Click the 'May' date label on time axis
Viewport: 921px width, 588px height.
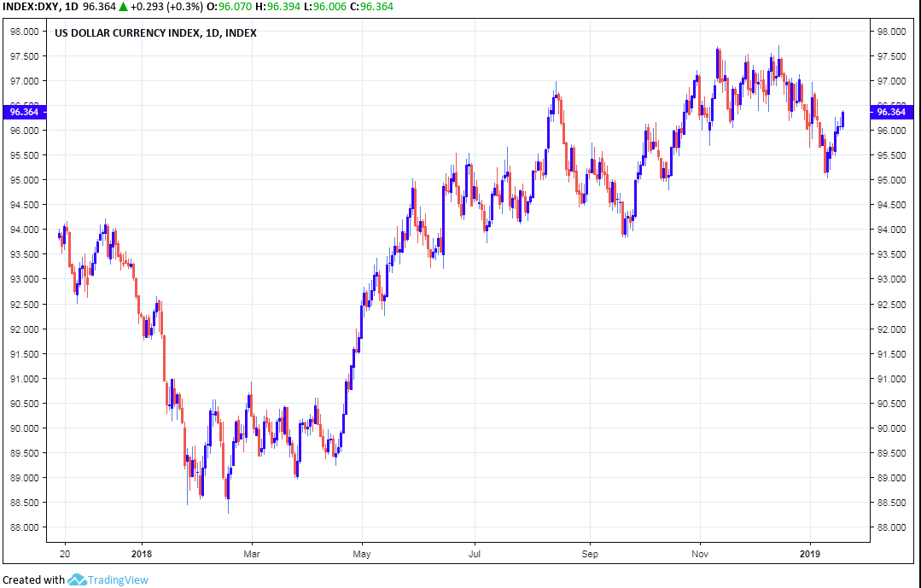362,552
